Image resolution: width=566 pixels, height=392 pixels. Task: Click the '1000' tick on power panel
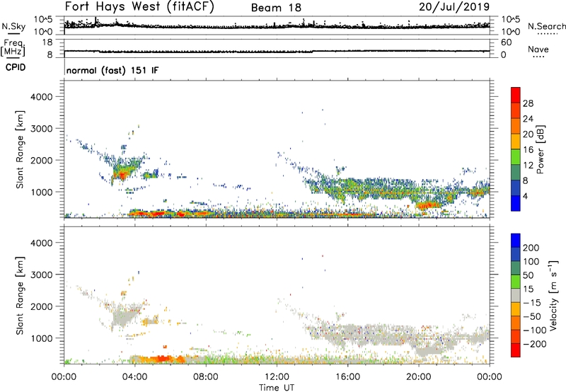tap(41, 192)
